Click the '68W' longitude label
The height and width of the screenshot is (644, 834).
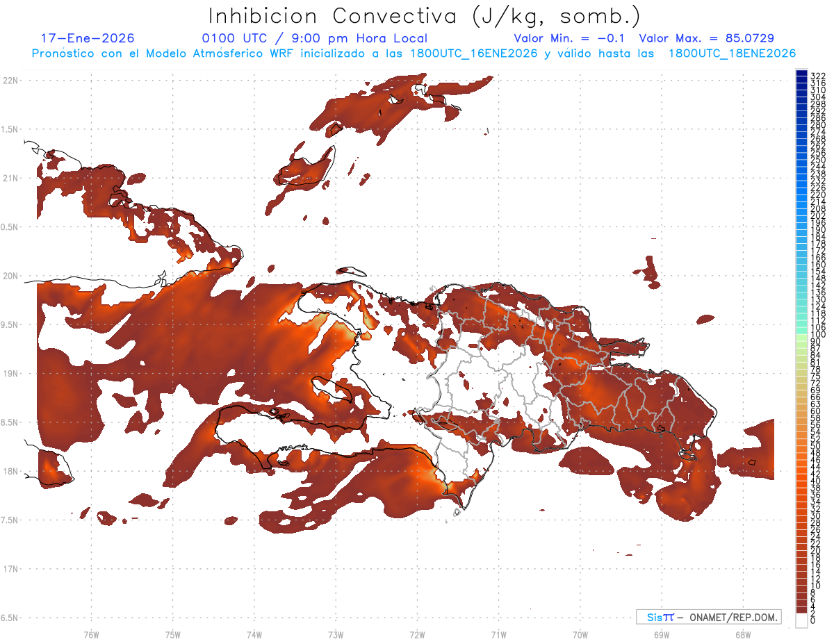pyautogui.click(x=743, y=634)
